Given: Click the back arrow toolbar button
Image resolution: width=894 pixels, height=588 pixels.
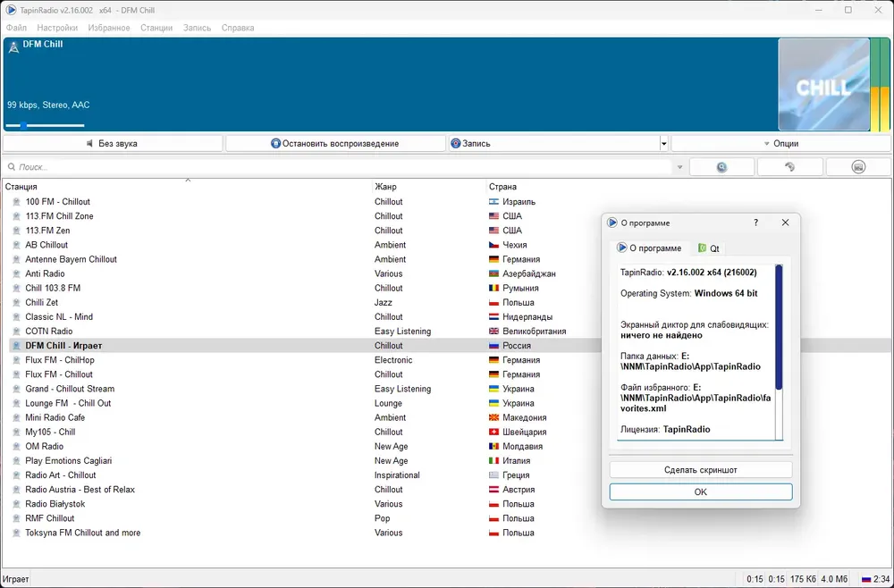Looking at the screenshot, I should pyautogui.click(x=789, y=167).
